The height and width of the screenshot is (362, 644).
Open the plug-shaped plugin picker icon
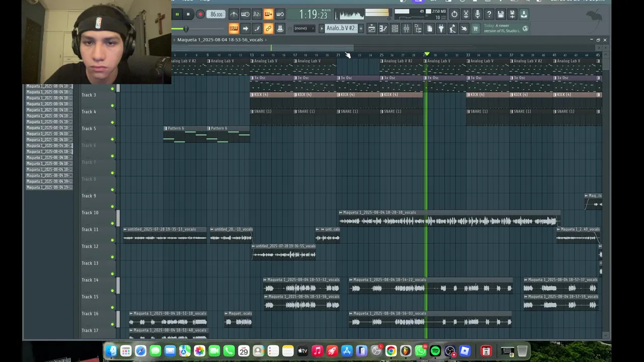tap(441, 29)
